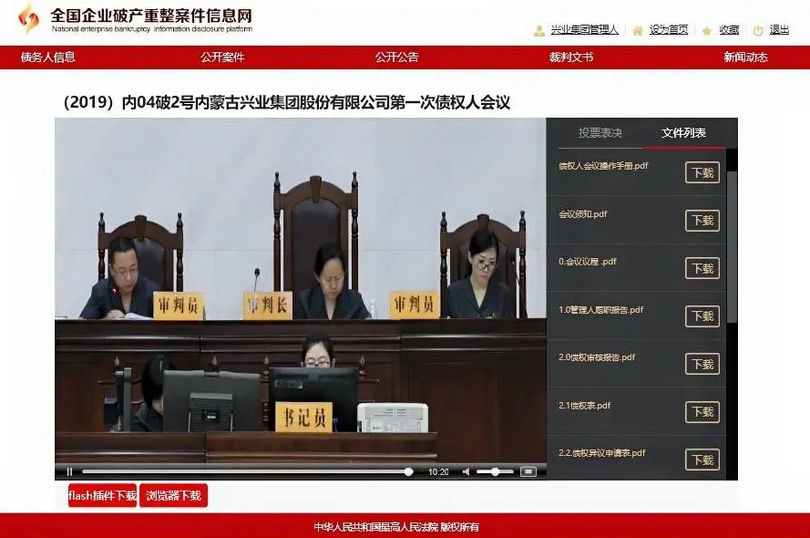This screenshot has height=538, width=810.
Task: Click 收藏 link
Action: point(729,30)
